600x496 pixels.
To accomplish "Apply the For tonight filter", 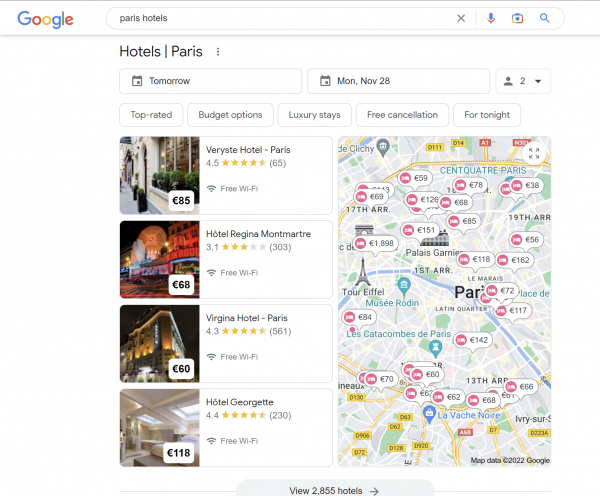I will coord(487,115).
